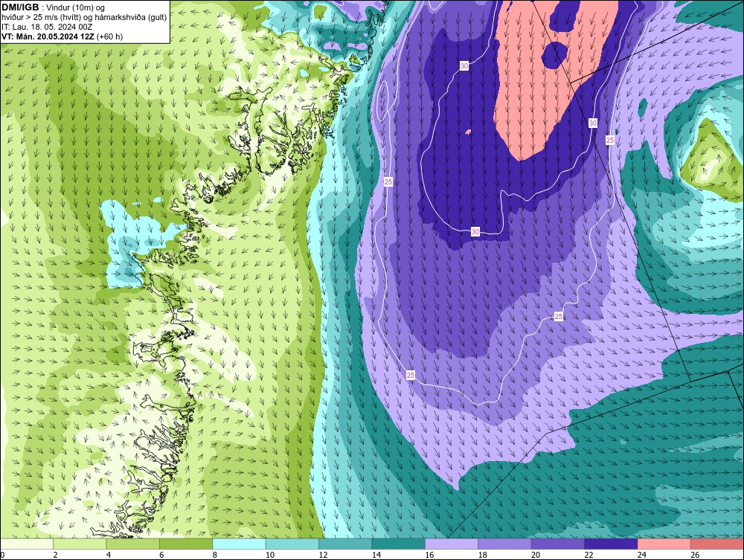Click the legend scale label '16'
This screenshot has height=560, width=744.
pos(429,555)
